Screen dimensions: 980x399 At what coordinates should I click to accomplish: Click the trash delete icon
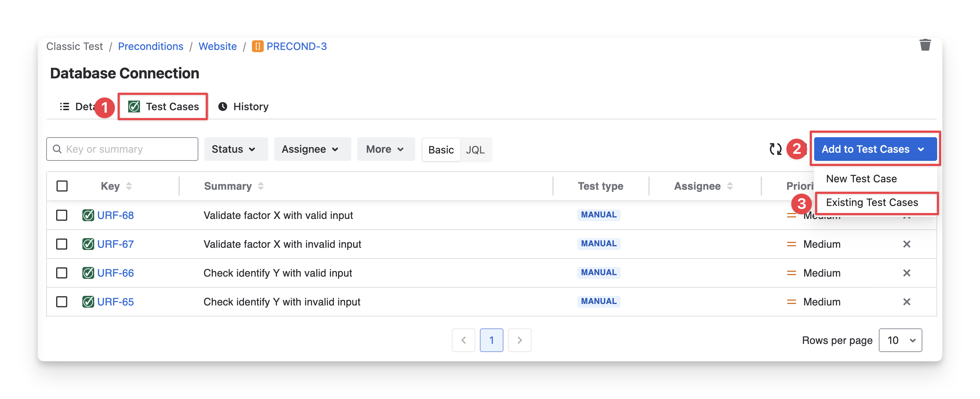925,45
